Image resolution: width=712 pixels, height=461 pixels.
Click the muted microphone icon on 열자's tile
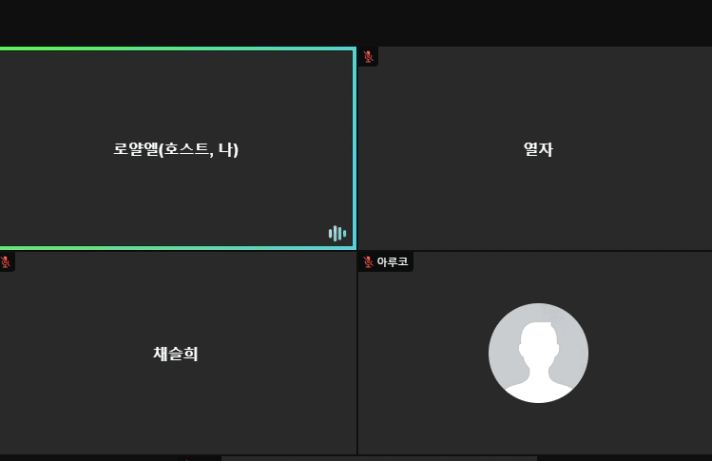[x=368, y=57]
